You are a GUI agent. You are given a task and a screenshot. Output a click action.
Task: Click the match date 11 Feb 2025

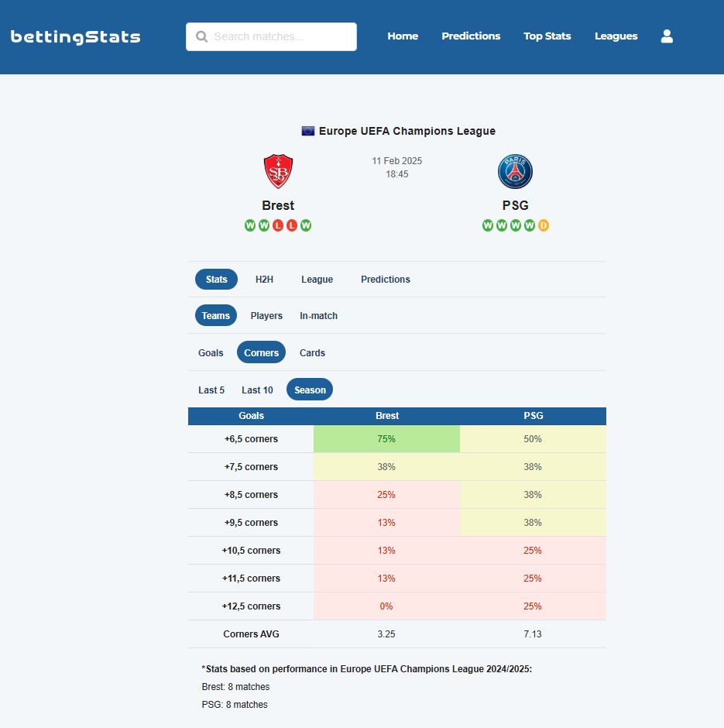[396, 161]
